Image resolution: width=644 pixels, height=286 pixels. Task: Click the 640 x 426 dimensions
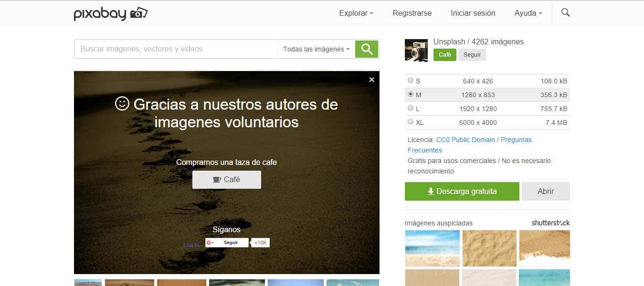(x=478, y=81)
